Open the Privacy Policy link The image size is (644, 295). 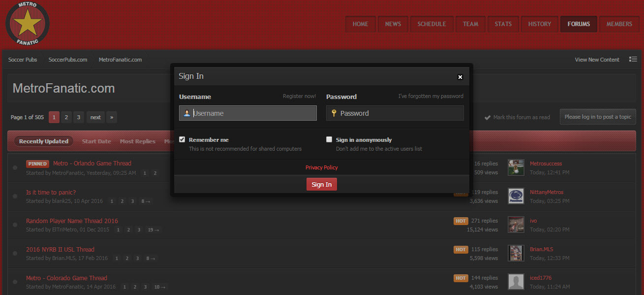pos(322,167)
